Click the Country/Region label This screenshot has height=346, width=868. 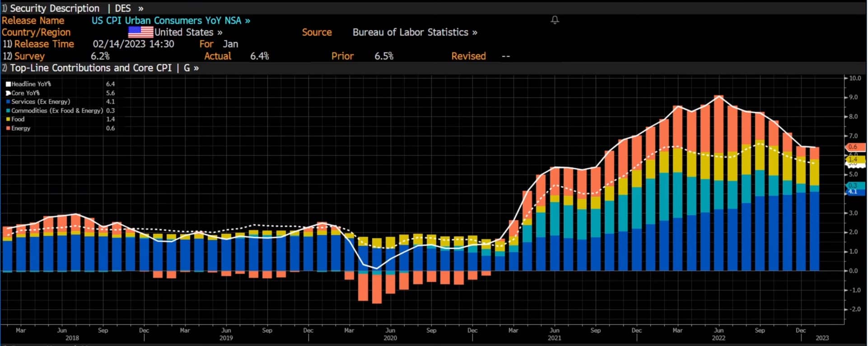point(36,32)
